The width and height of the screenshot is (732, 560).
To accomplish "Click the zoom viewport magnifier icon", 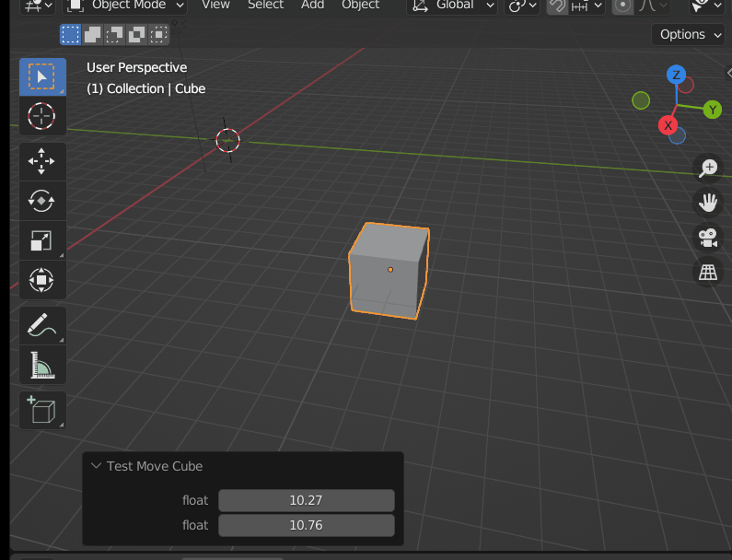I will (708, 169).
